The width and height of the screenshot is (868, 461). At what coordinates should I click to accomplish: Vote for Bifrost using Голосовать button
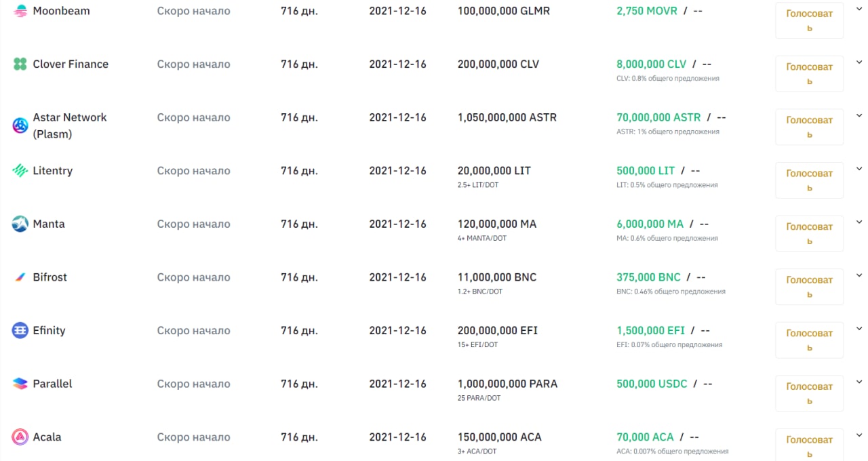tap(809, 287)
